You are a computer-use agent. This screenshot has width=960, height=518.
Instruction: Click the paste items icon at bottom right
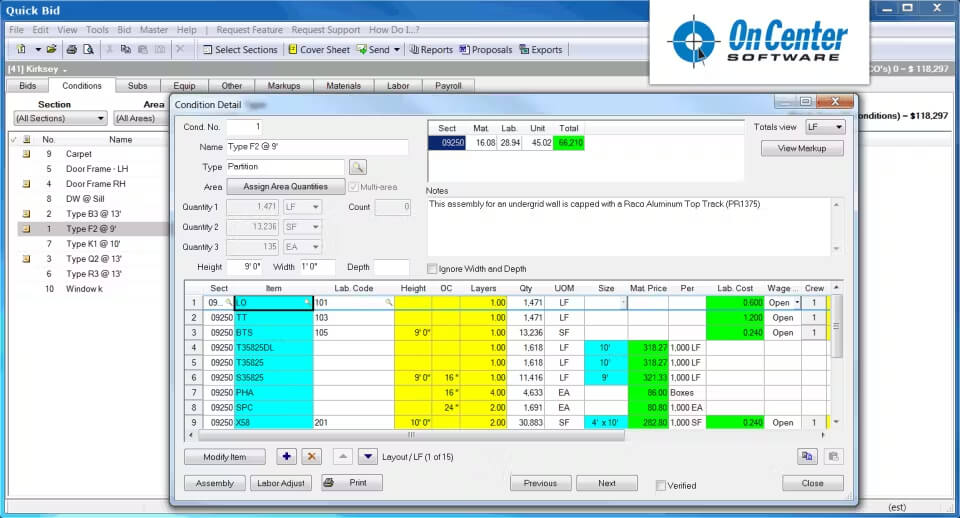click(x=833, y=456)
